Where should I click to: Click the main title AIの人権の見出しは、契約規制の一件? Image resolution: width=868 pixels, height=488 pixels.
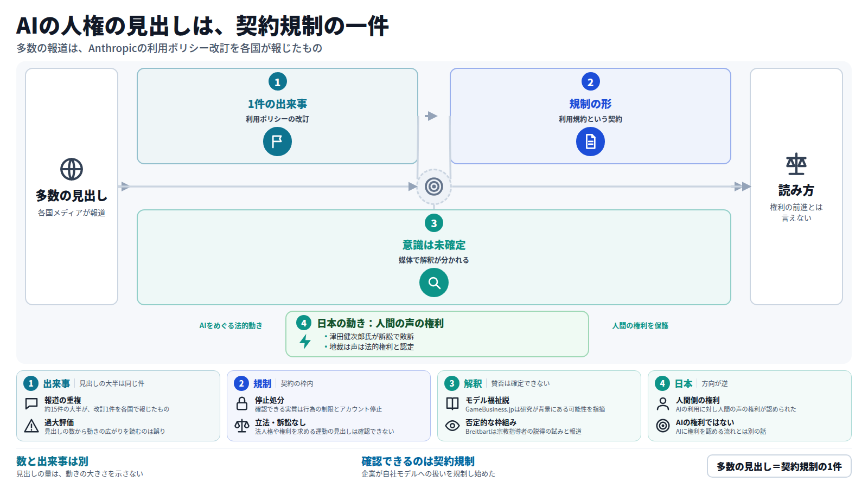pyautogui.click(x=202, y=26)
